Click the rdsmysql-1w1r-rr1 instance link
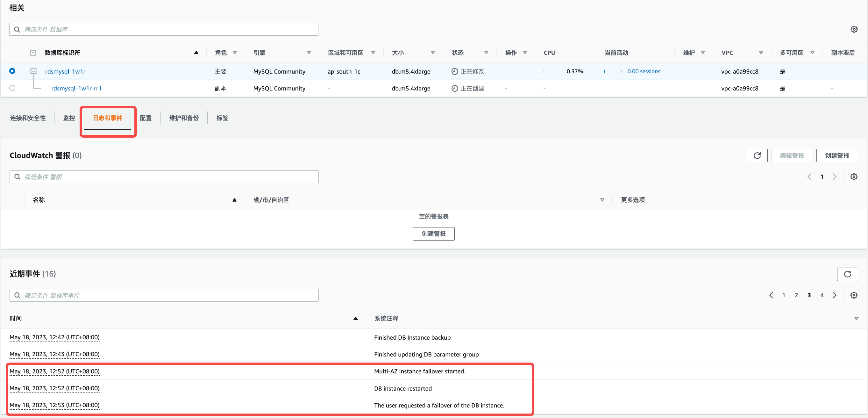This screenshot has width=868, height=418. [77, 89]
